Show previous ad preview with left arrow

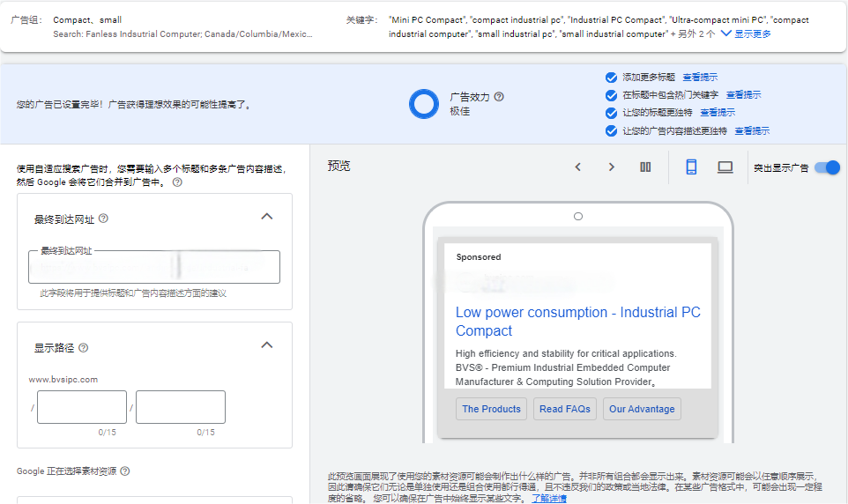tap(577, 167)
